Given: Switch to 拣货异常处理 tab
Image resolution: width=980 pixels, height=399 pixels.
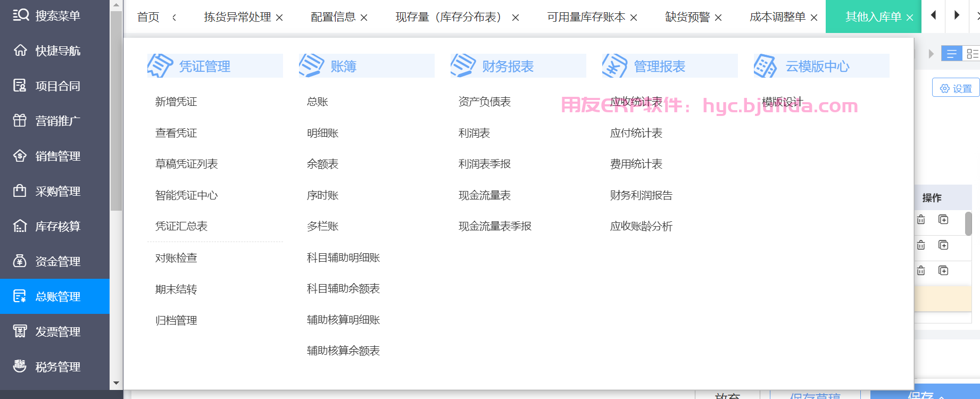Looking at the screenshot, I should coord(237,17).
